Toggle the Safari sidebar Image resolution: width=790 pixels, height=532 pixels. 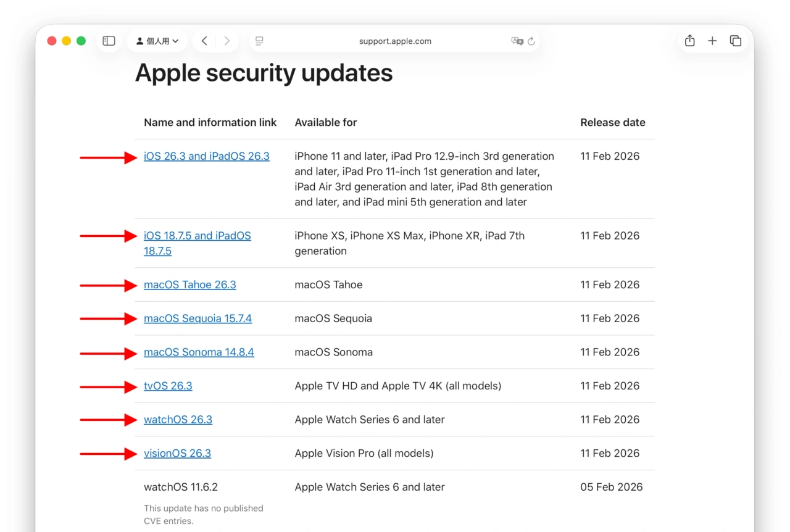click(x=109, y=41)
